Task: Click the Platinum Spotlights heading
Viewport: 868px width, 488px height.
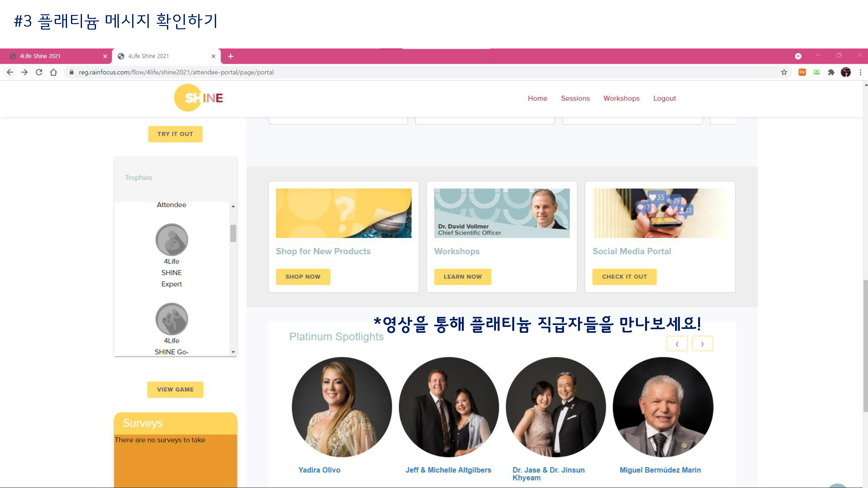Action: pos(336,337)
